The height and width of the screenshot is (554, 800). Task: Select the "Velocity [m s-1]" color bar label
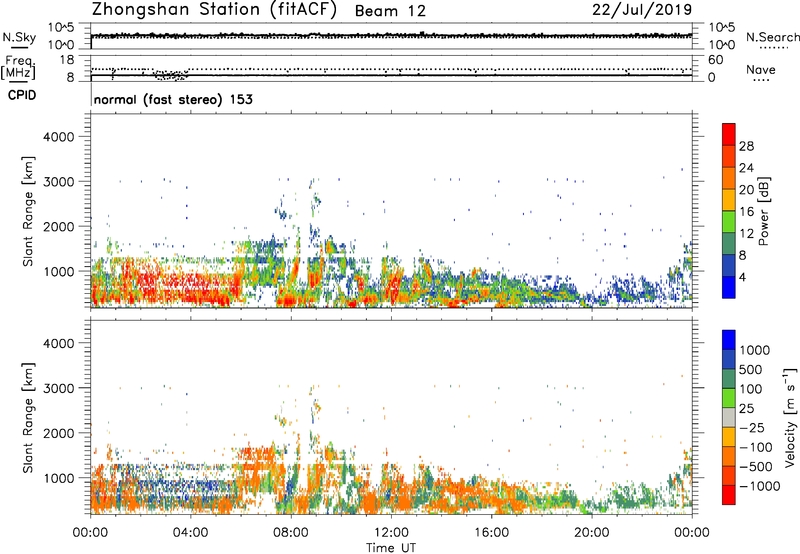click(790, 417)
